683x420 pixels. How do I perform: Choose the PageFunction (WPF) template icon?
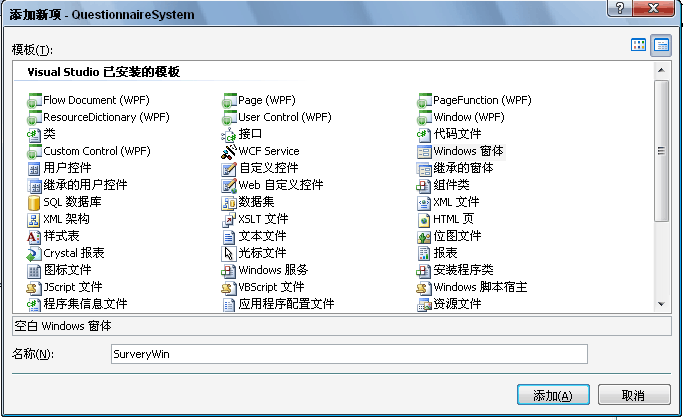pos(424,101)
